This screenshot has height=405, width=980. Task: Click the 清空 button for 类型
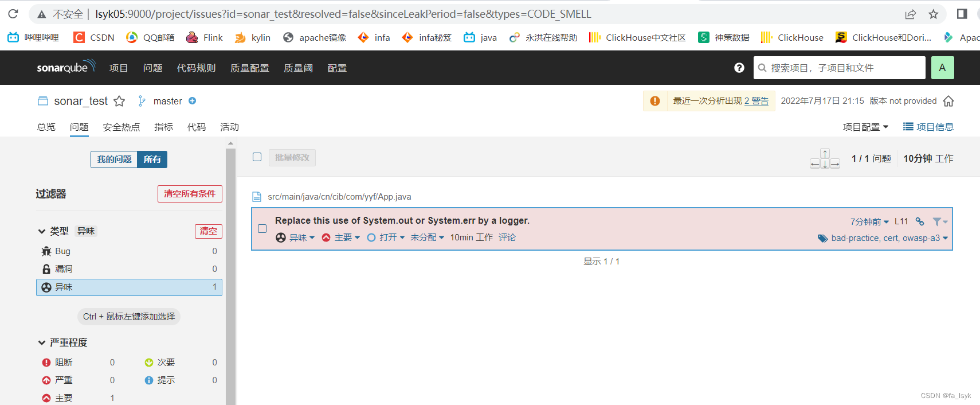(x=209, y=231)
